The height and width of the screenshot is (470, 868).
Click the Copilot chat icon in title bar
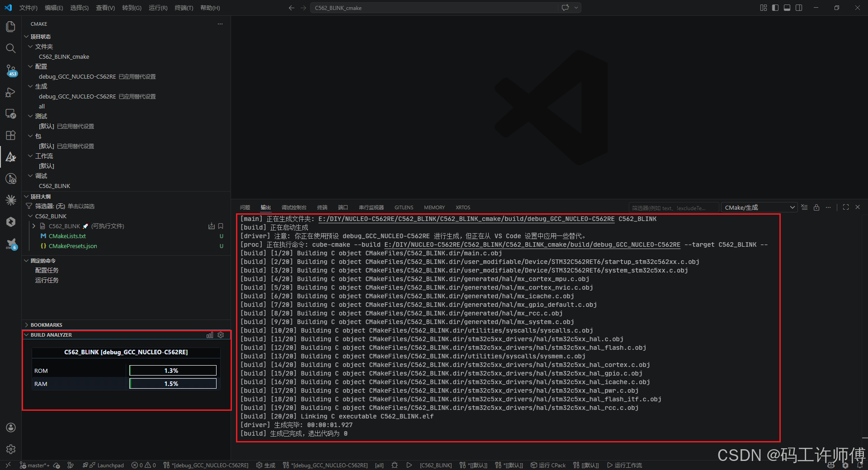pos(565,8)
